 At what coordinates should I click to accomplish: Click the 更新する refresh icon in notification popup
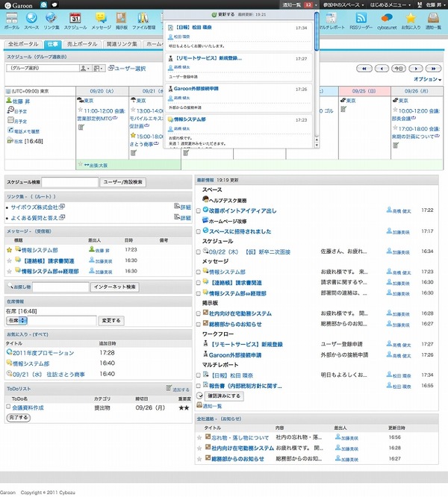(x=214, y=15)
